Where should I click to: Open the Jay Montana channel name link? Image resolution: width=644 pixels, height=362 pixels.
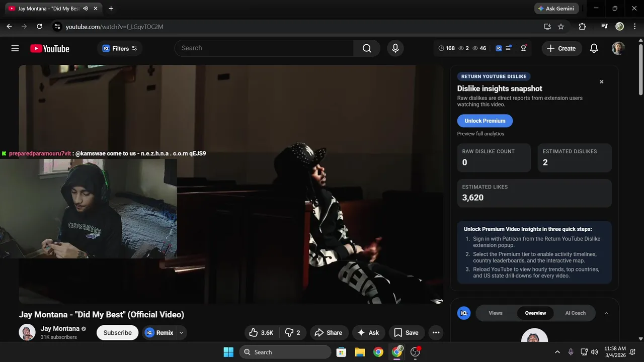coord(60,329)
